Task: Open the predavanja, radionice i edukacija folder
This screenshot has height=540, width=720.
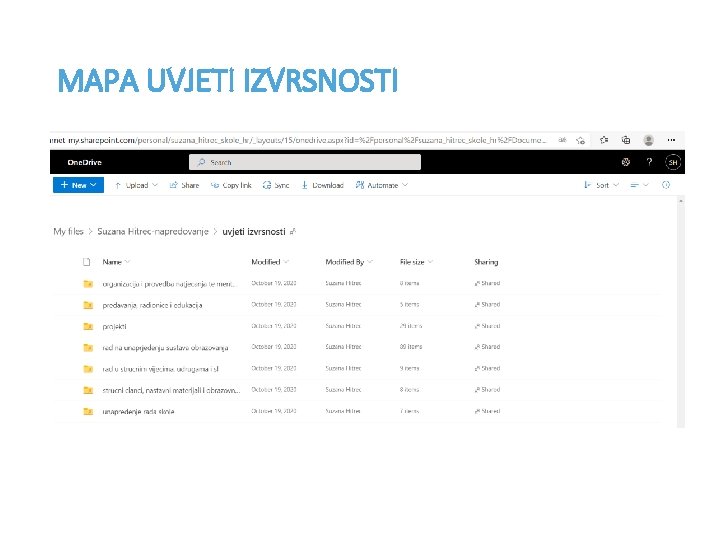Action: pos(152,305)
